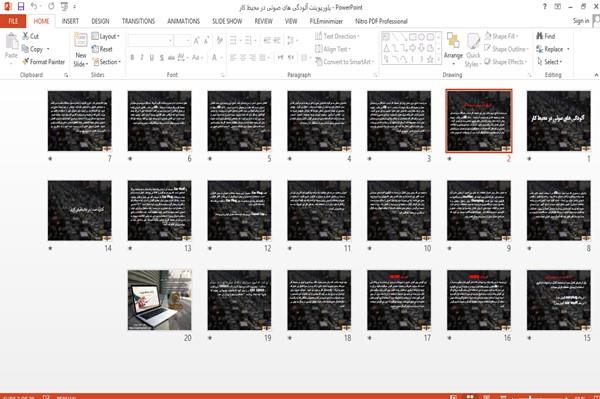
Task: Open the SLIDE SHOW tab
Action: (x=227, y=21)
